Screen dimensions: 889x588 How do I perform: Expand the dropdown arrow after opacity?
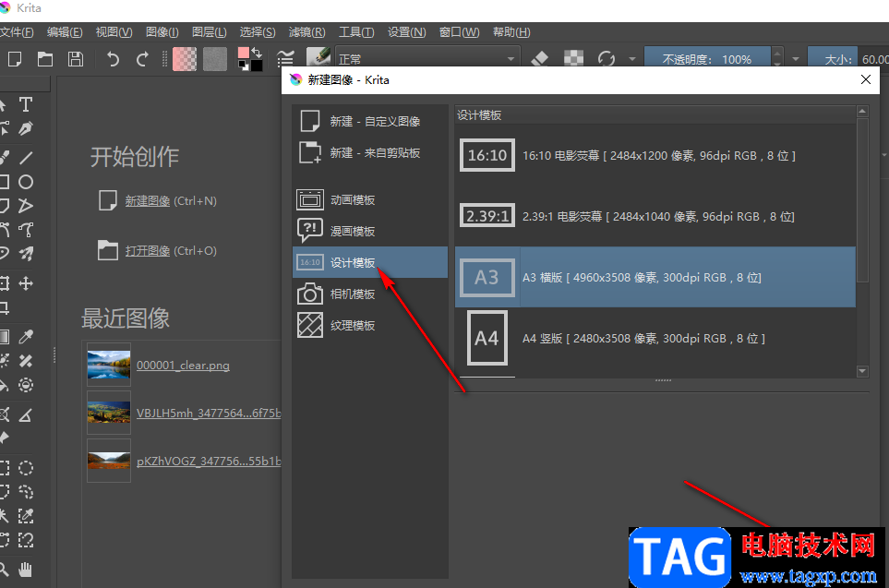click(x=796, y=59)
